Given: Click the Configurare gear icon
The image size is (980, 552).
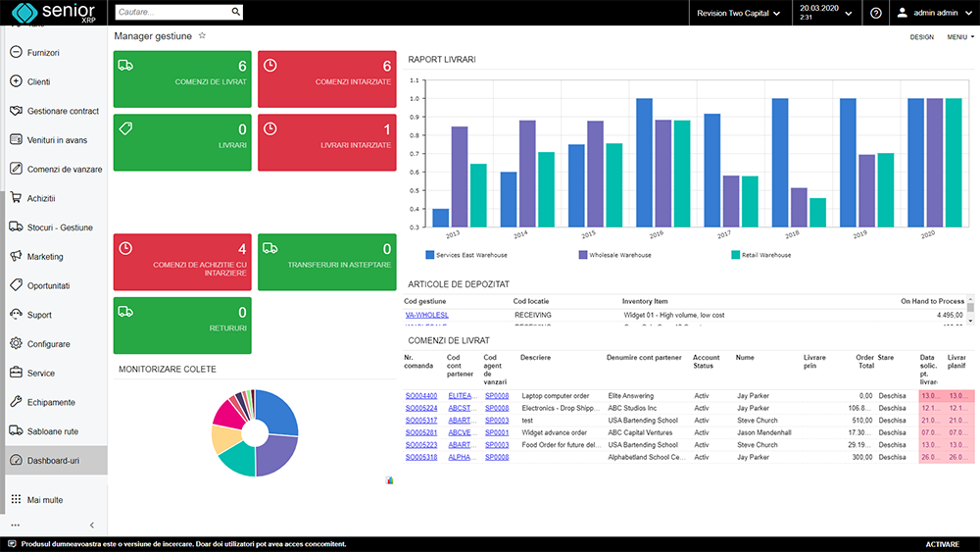Looking at the screenshot, I should 17,343.
